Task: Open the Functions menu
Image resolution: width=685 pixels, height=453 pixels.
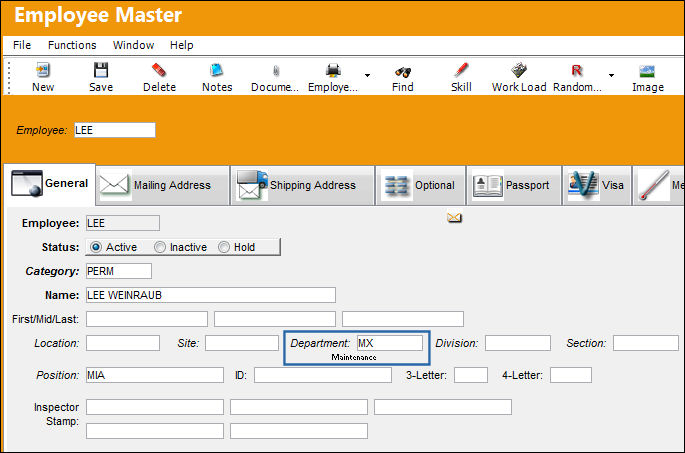Action: click(72, 45)
